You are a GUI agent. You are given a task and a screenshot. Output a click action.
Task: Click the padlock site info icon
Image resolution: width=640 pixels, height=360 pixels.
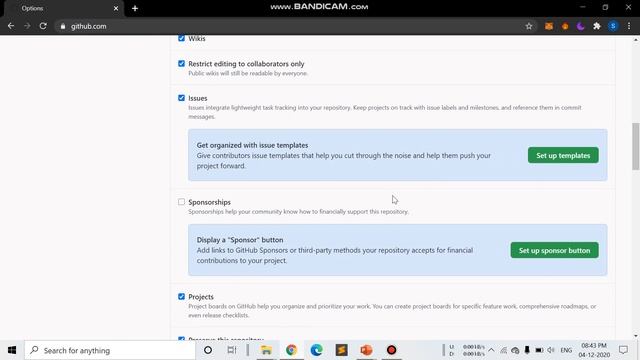(62, 26)
